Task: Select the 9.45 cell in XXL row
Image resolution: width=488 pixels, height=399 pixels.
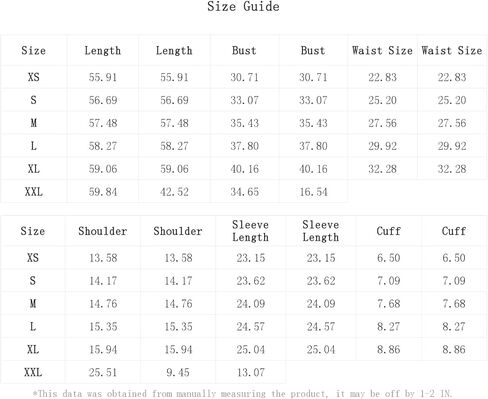Action: (178, 372)
